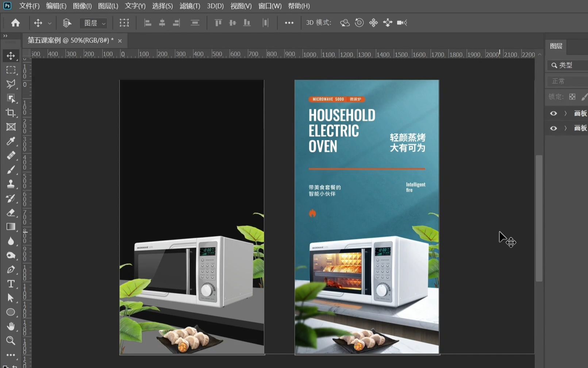This screenshot has height=368, width=588.
Task: Distribute layers horizontally
Action: [195, 23]
